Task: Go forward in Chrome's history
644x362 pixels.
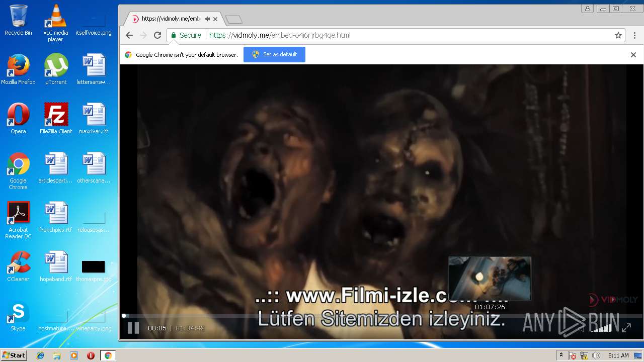Action: [x=143, y=35]
